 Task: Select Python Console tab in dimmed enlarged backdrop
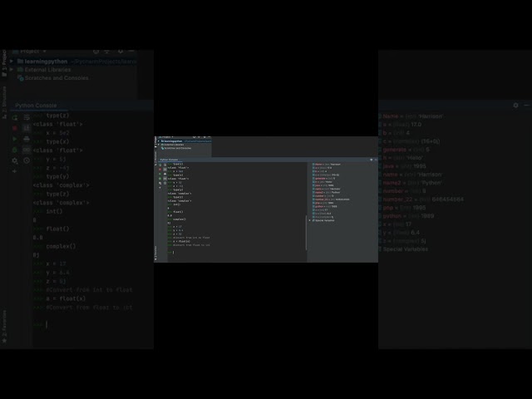point(36,106)
